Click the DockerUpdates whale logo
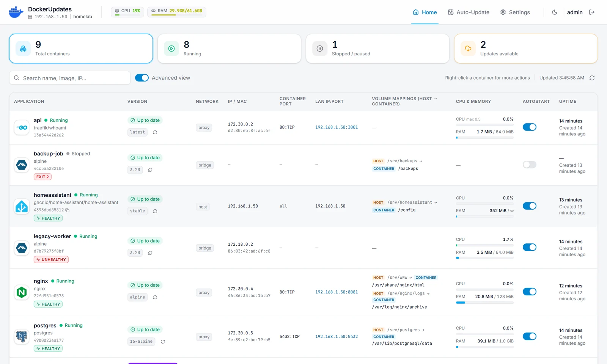The image size is (607, 364). (16, 12)
